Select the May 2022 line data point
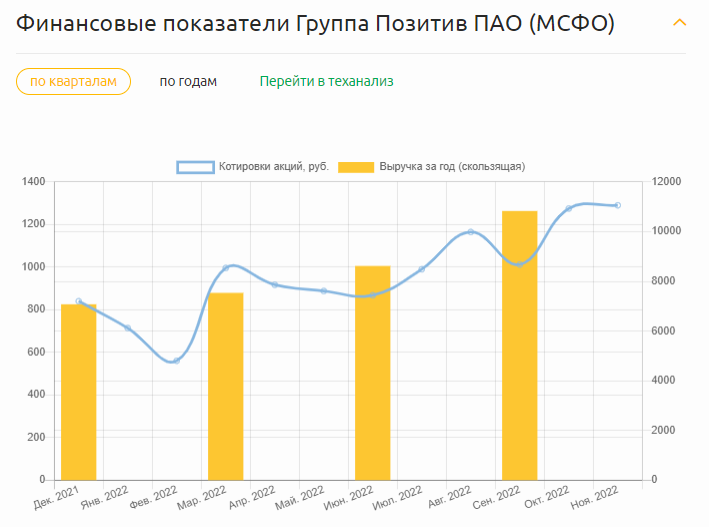Viewport: 710px width, 527px height. 324,291
